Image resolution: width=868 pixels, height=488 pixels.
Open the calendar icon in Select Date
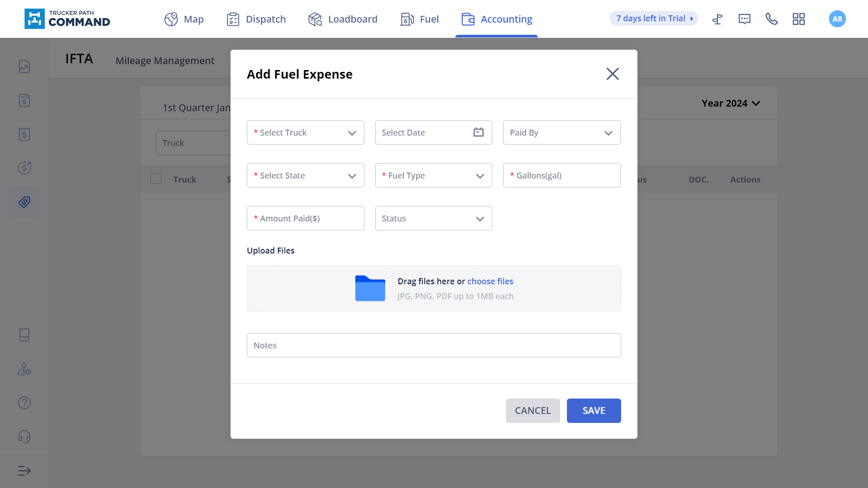tap(479, 132)
